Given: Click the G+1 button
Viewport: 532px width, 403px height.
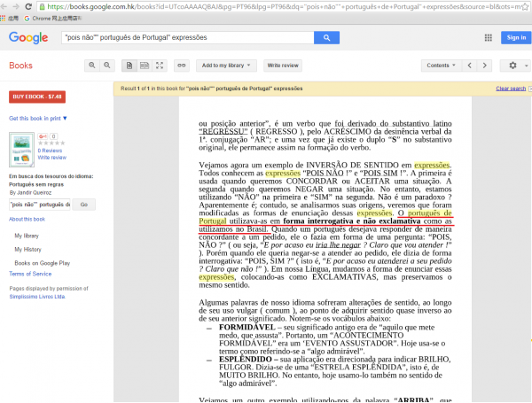Looking at the screenshot, I should [x=44, y=136].
